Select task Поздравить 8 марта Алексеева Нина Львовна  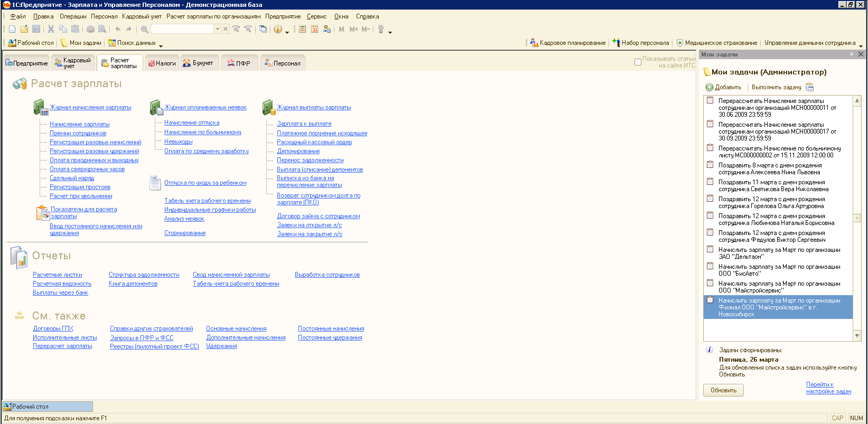click(778, 168)
